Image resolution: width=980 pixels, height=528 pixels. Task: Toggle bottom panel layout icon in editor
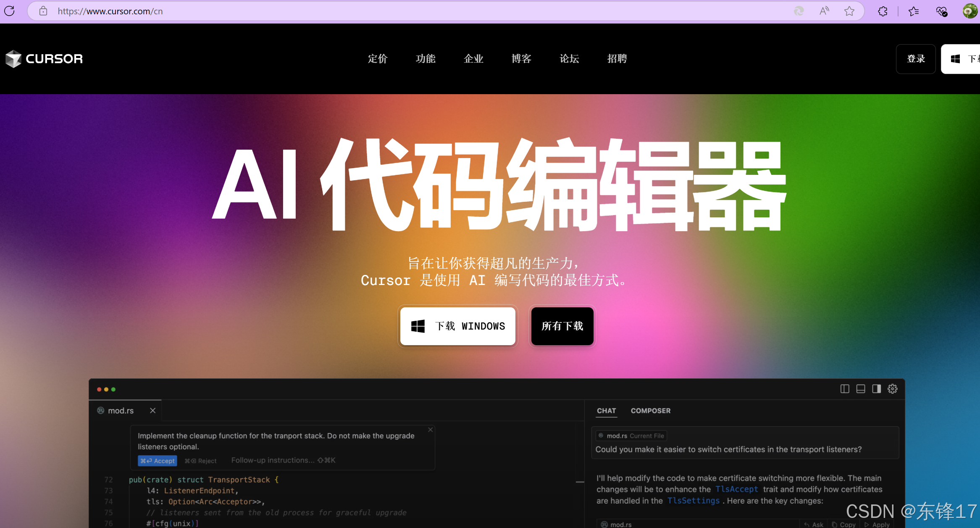coord(861,389)
